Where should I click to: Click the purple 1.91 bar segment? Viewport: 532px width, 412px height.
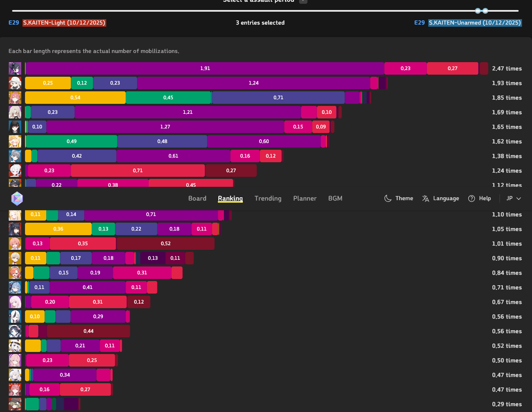(205, 68)
